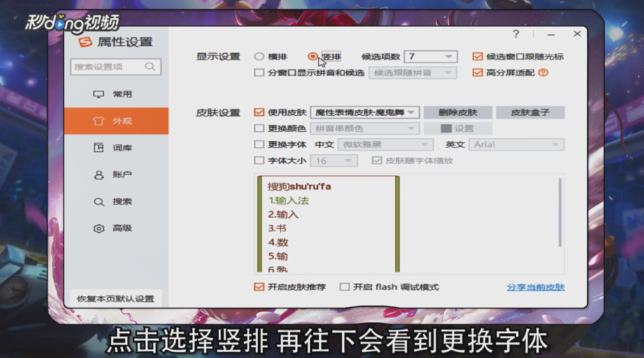
Task: Enable the 更换颜色 checkbox
Action: pyautogui.click(x=259, y=128)
